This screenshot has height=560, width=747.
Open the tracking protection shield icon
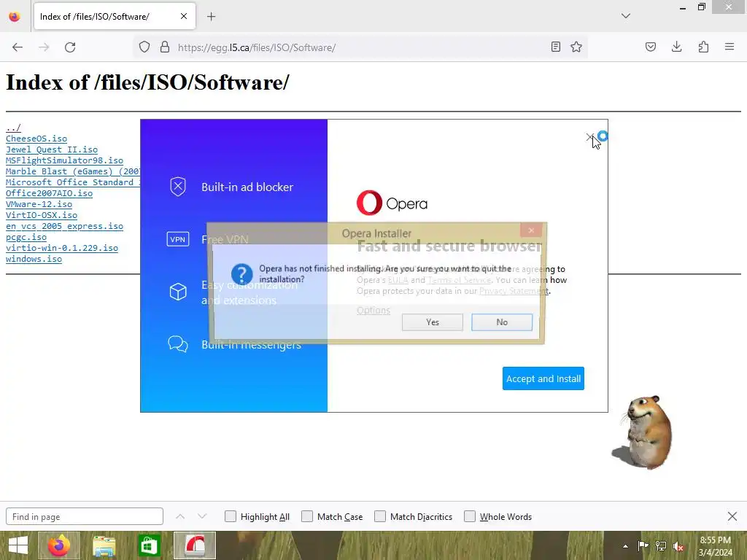(144, 47)
